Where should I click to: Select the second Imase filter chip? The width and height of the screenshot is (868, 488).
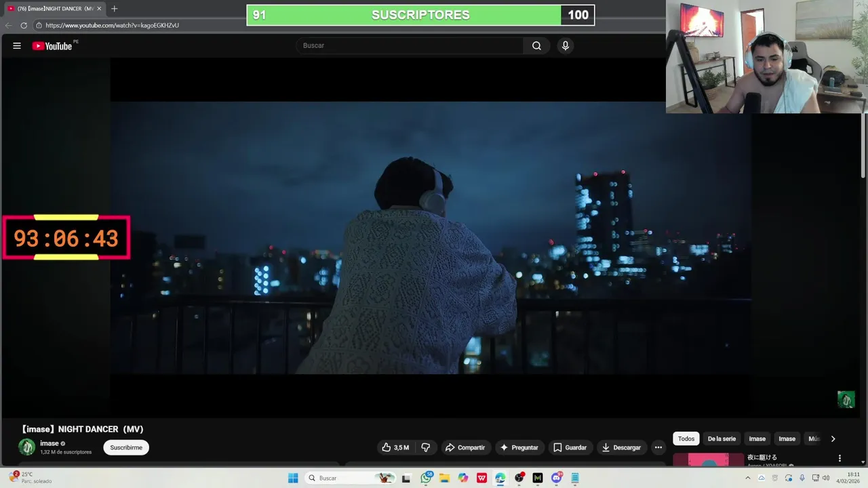[x=787, y=439]
